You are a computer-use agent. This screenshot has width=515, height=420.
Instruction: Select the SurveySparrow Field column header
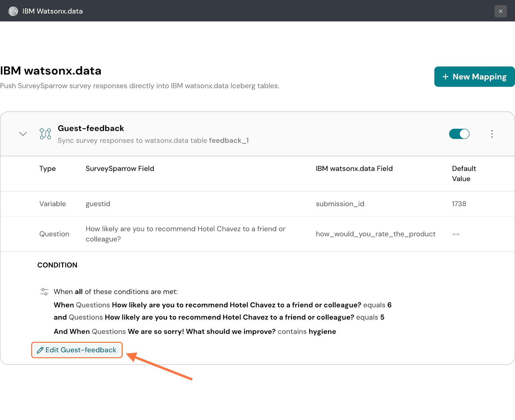pyautogui.click(x=120, y=169)
